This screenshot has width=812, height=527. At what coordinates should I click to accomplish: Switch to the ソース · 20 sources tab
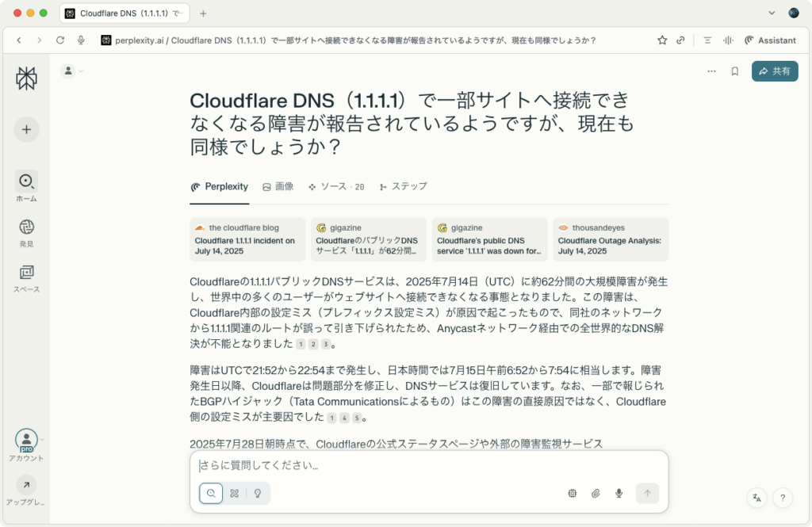336,187
